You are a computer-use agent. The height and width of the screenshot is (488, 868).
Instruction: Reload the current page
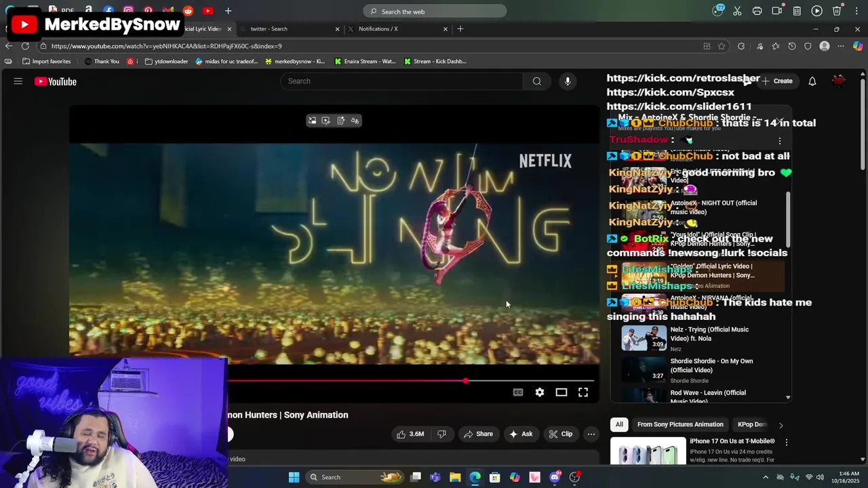coord(25,46)
